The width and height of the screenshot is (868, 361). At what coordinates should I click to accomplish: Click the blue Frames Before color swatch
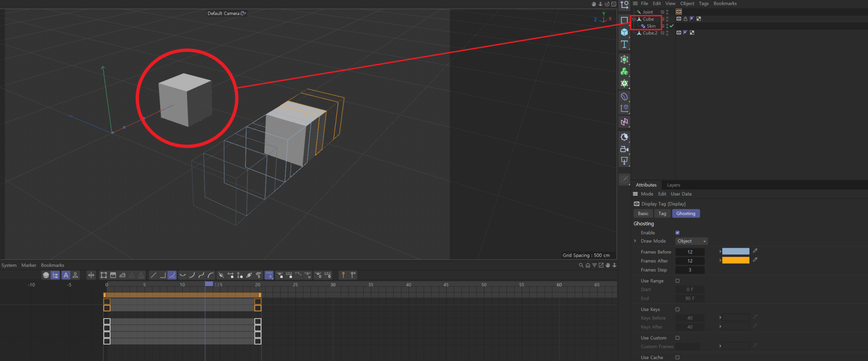pyautogui.click(x=736, y=251)
